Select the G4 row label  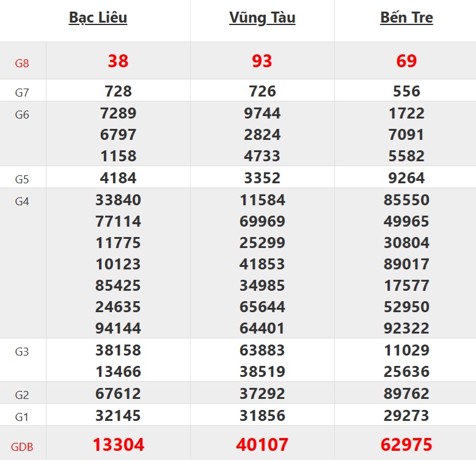click(22, 202)
